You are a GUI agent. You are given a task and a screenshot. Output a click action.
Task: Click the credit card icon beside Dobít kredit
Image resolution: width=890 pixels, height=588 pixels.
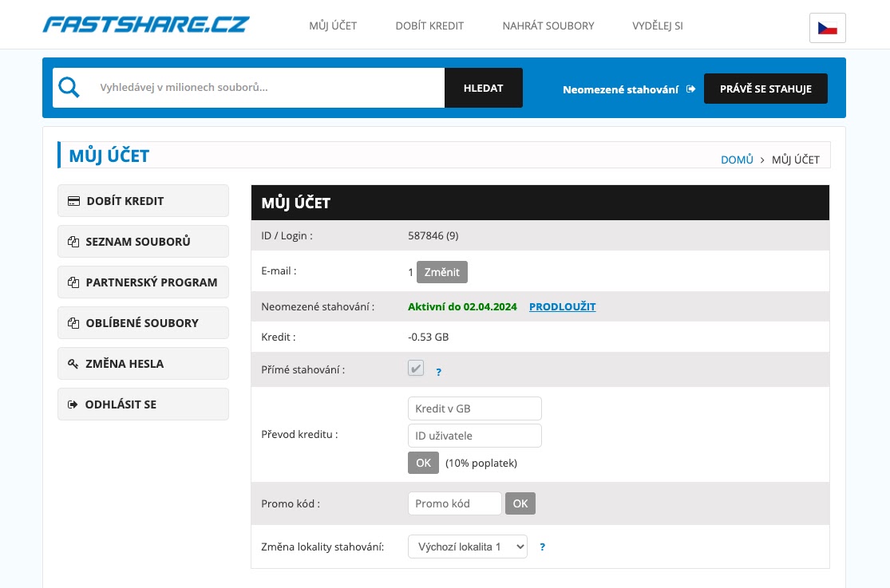pyautogui.click(x=73, y=201)
